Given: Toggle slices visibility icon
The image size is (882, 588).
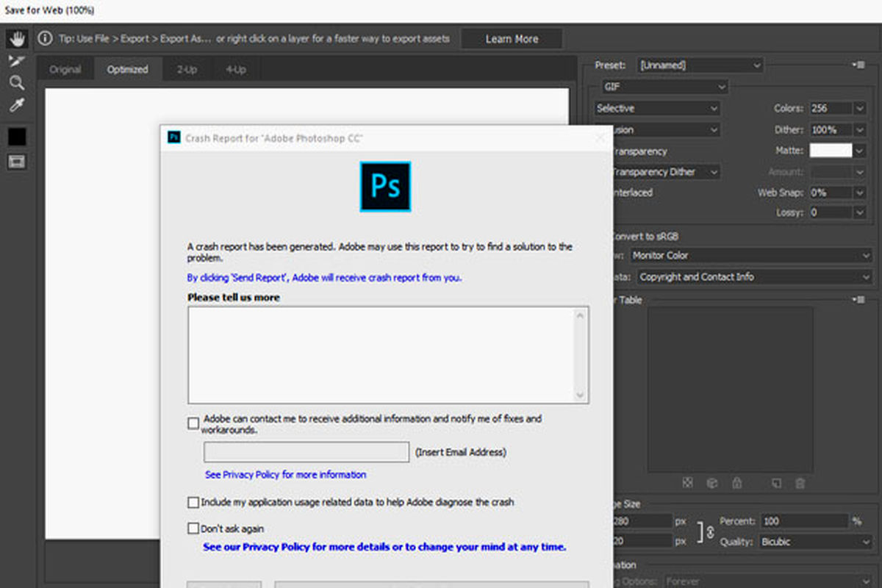Looking at the screenshot, I should tap(16, 162).
